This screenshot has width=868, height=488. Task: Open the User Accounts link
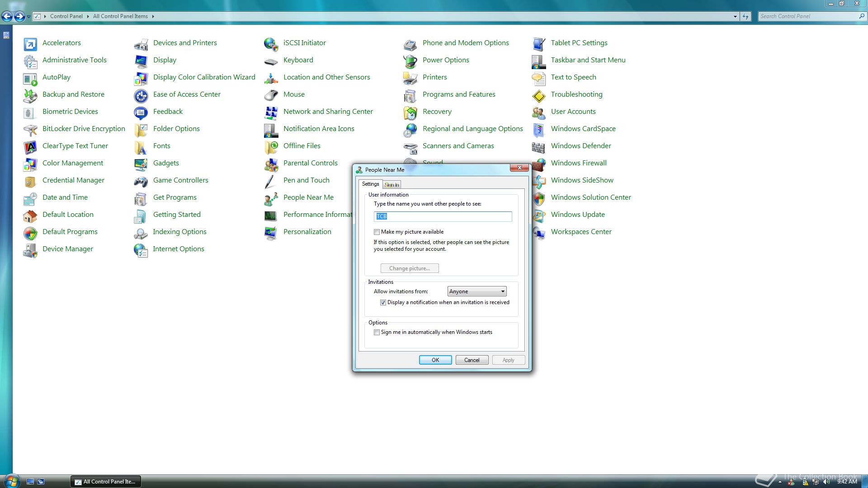pyautogui.click(x=573, y=112)
